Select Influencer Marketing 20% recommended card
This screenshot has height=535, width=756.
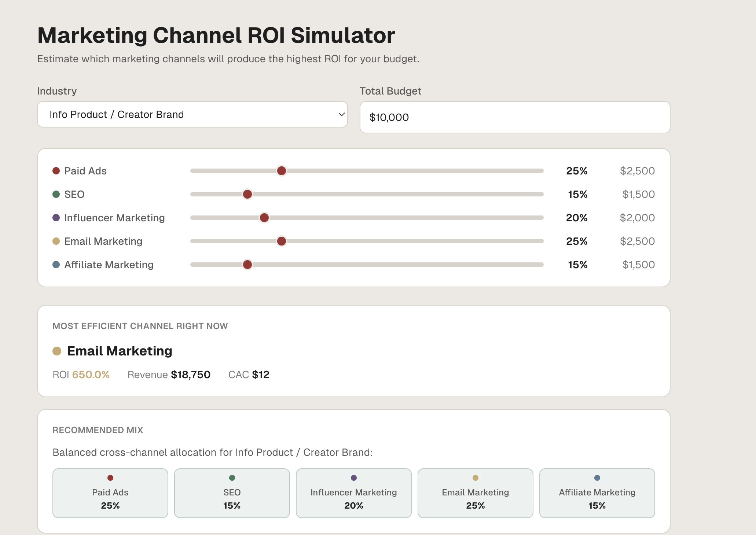[x=354, y=493]
